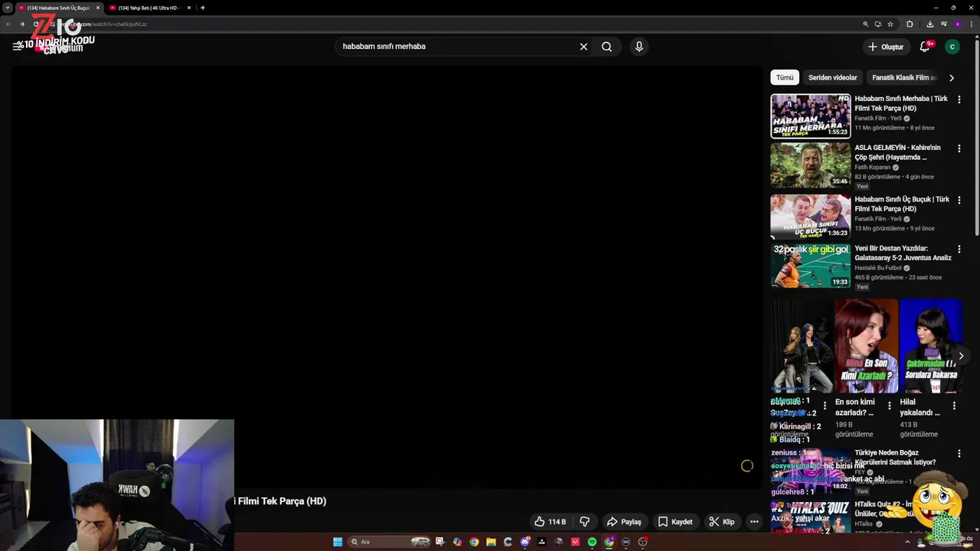Open zoom magnifier icon in address bar
The width and height of the screenshot is (980, 551).
coord(866,24)
